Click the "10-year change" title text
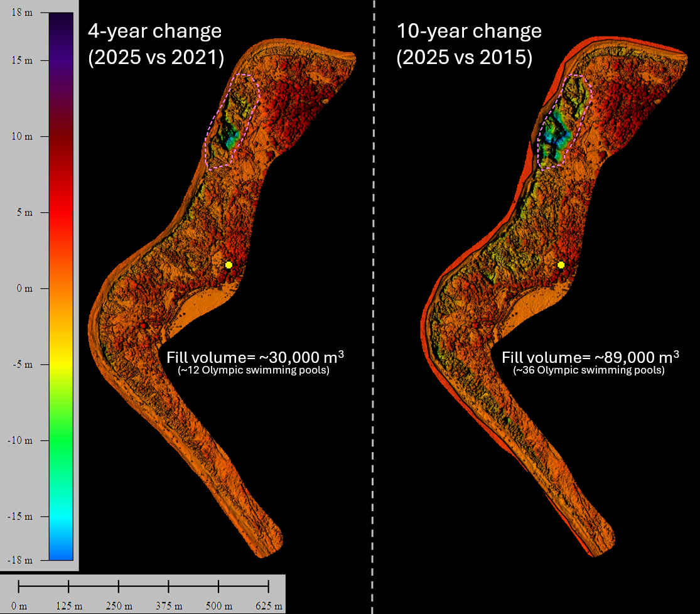700x614 pixels. click(468, 31)
